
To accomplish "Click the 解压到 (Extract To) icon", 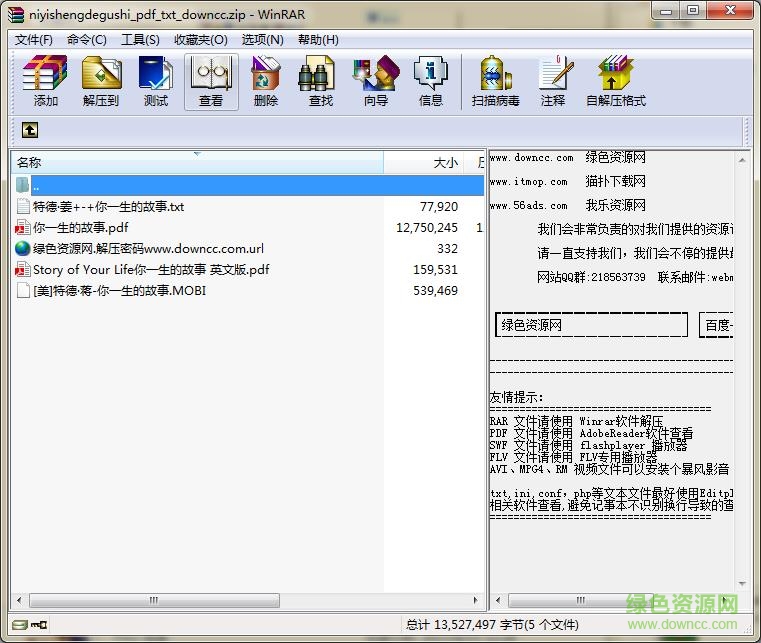I will pyautogui.click(x=101, y=81).
